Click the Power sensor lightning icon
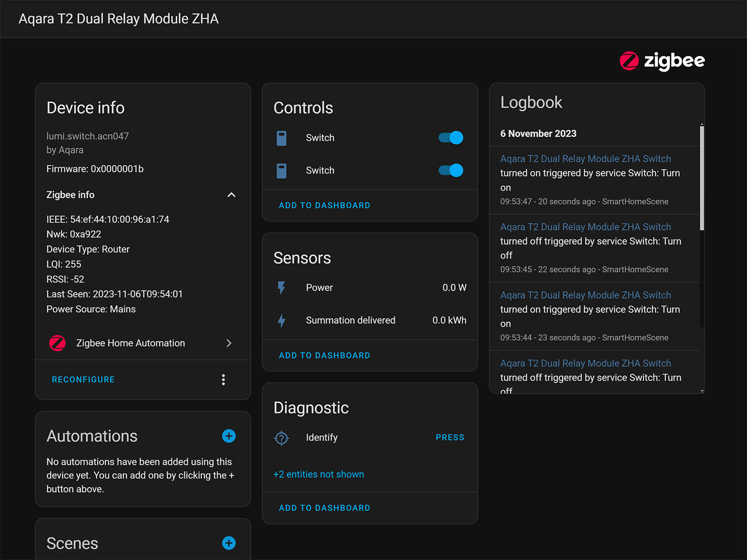The image size is (747, 560). 282,288
